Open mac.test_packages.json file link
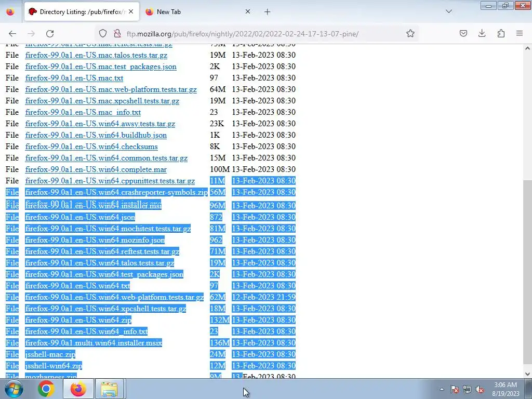This screenshot has width=532, height=399. pyautogui.click(x=101, y=66)
